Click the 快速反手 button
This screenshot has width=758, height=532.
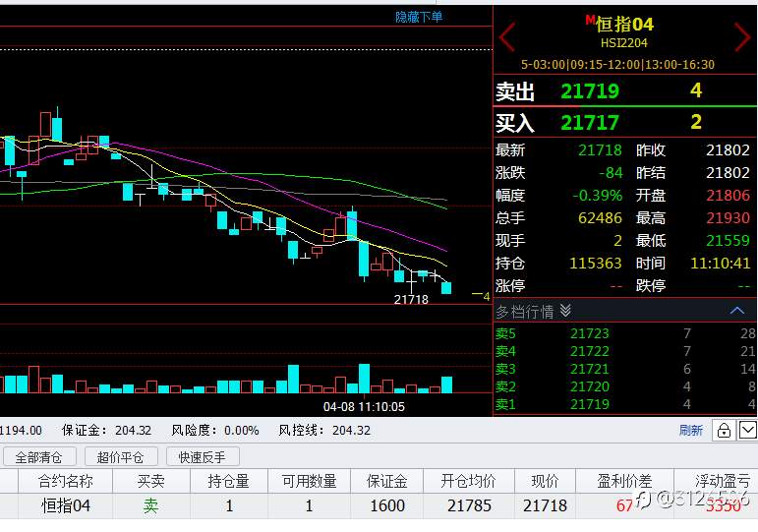point(203,456)
